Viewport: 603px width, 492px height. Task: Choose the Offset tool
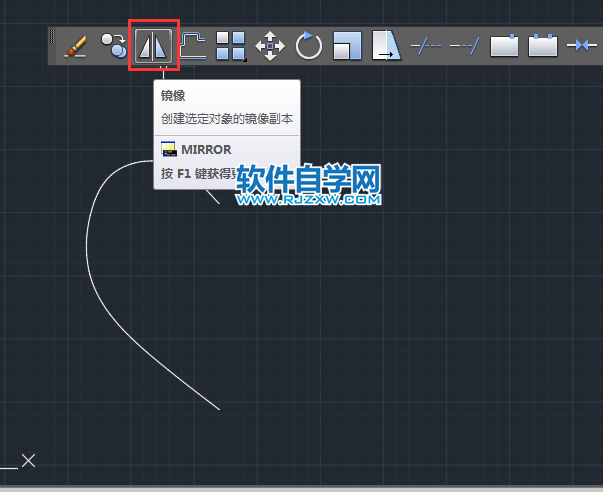click(192, 45)
